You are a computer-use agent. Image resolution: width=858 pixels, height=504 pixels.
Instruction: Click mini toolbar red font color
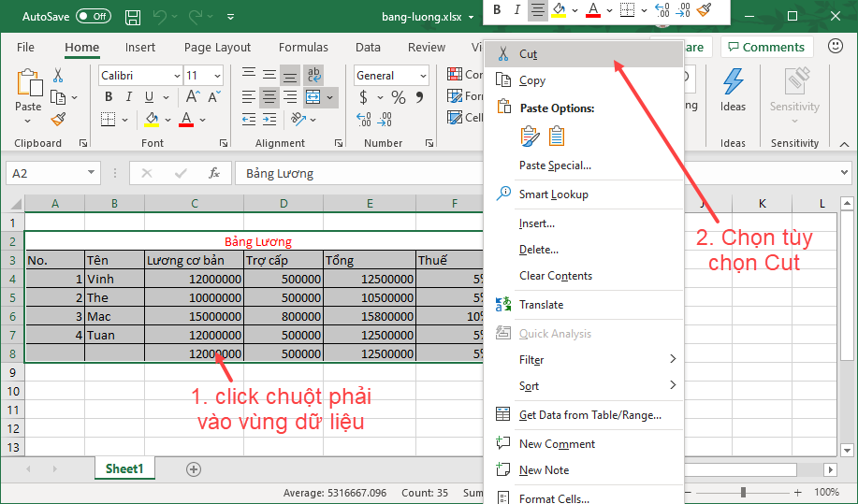(x=593, y=10)
